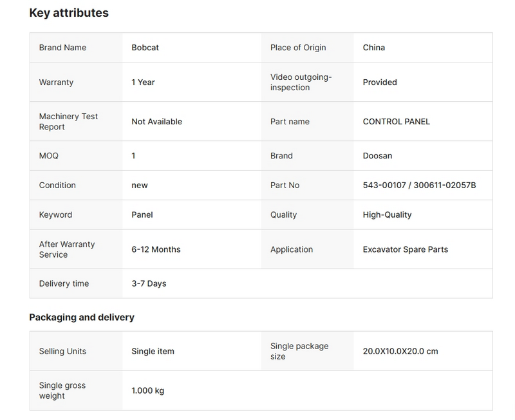Click the MOQ label cell
This screenshot has width=515, height=420.
coord(51,156)
